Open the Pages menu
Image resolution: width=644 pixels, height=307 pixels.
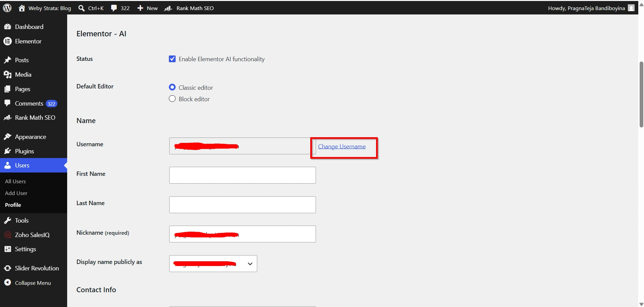pyautogui.click(x=22, y=89)
